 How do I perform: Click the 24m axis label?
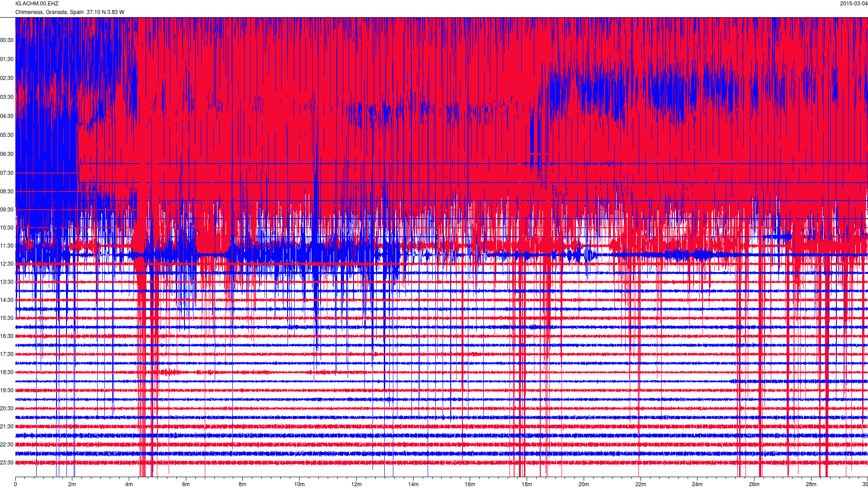[697, 484]
